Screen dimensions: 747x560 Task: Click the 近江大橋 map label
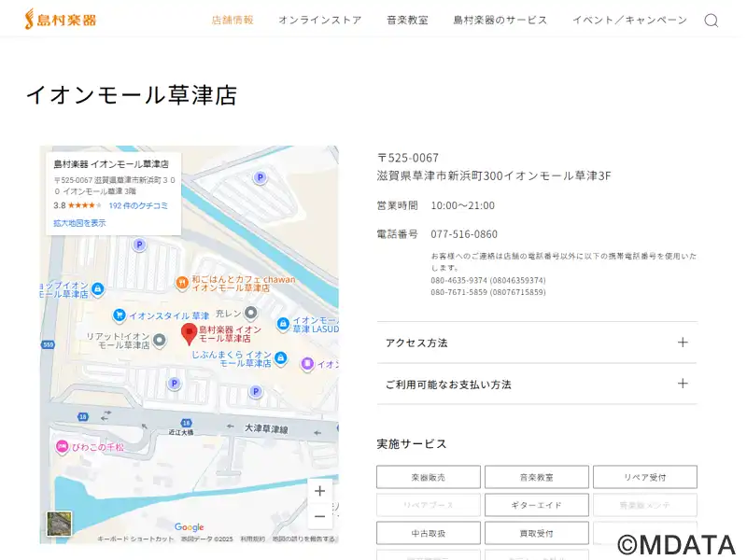pyautogui.click(x=181, y=432)
